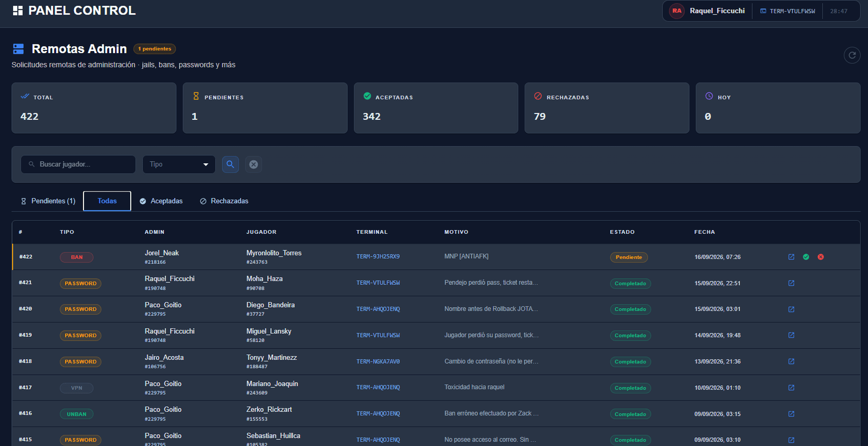Click the RA user avatar
868x446 pixels.
coord(676,11)
